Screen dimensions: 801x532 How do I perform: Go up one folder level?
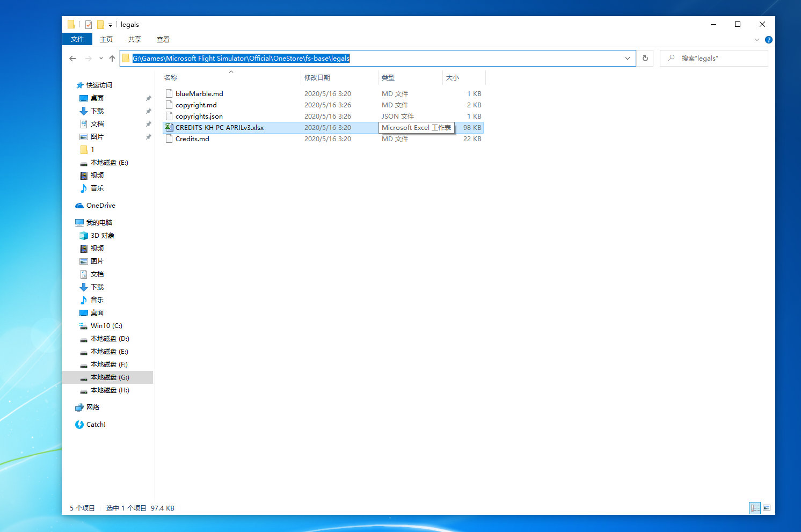(112, 59)
